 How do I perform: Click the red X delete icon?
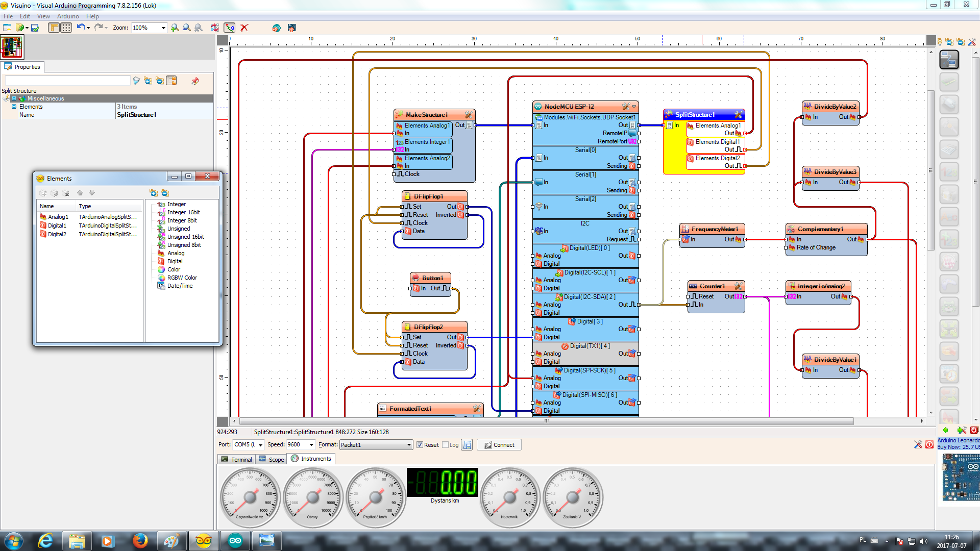click(x=244, y=28)
